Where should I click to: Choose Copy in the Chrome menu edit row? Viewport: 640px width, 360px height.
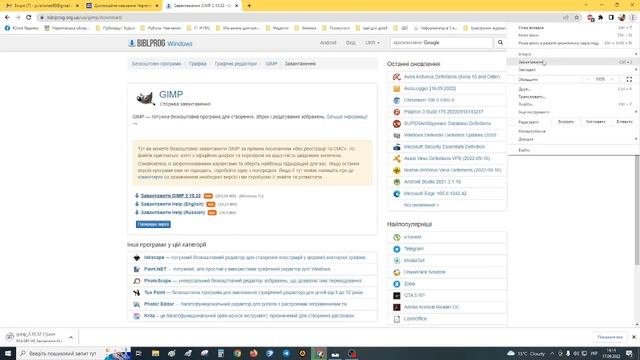tap(595, 122)
